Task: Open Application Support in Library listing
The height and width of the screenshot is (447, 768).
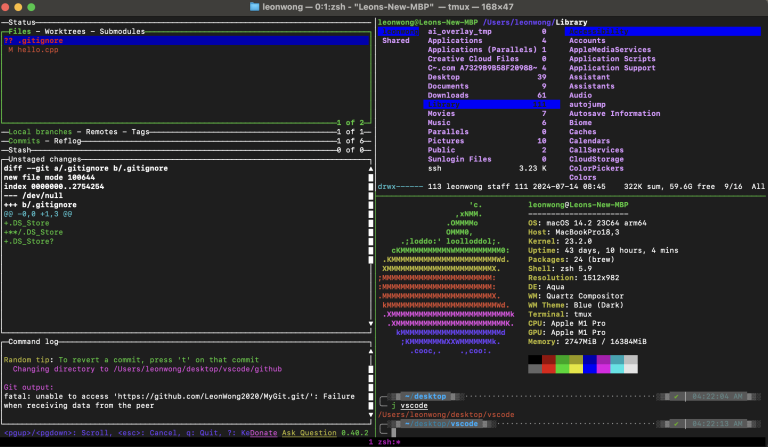Action: pyautogui.click(x=612, y=67)
